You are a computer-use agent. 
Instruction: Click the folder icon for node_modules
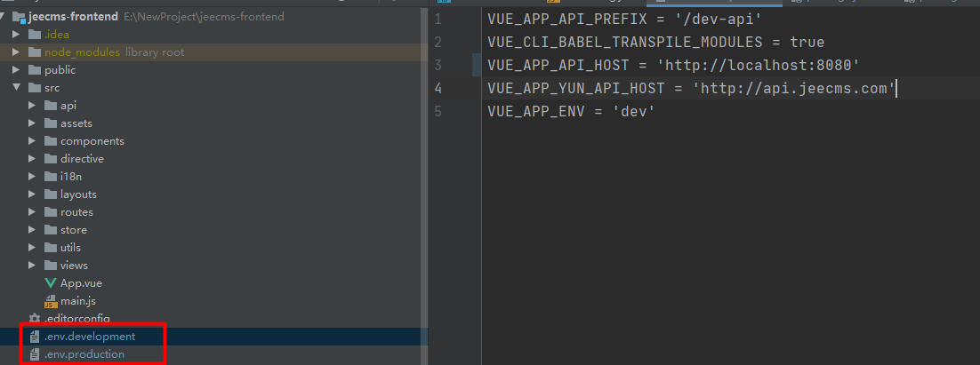click(35, 52)
